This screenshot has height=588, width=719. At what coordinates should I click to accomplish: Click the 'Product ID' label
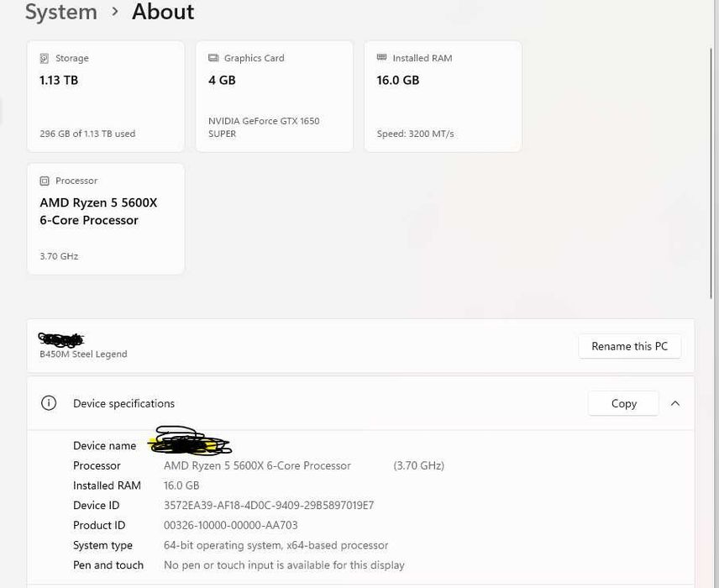pyautogui.click(x=99, y=525)
